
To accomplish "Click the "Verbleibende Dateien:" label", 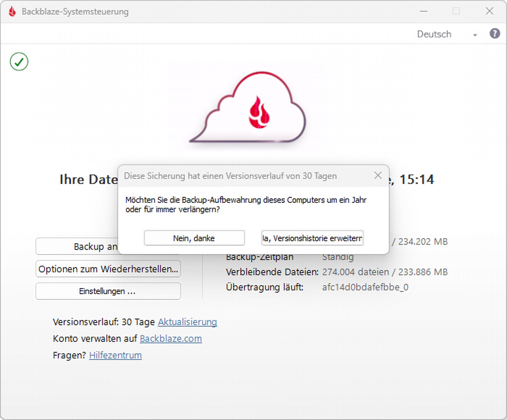I will [272, 272].
